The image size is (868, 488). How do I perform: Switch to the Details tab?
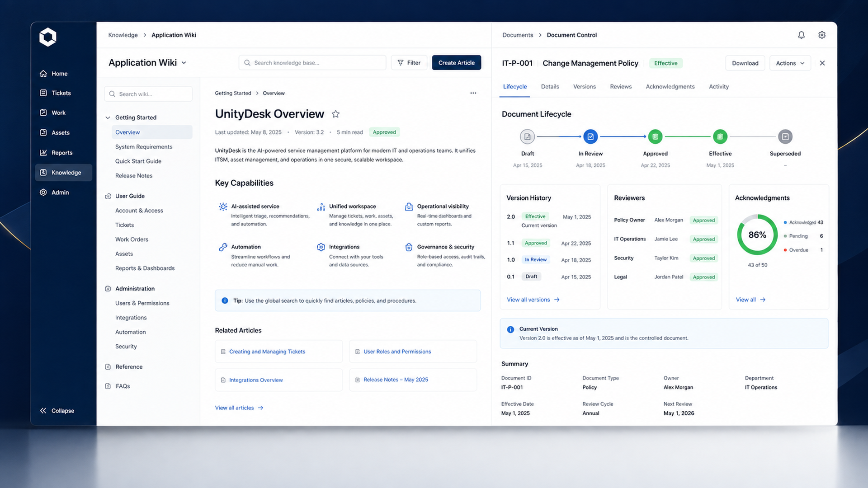[550, 87]
